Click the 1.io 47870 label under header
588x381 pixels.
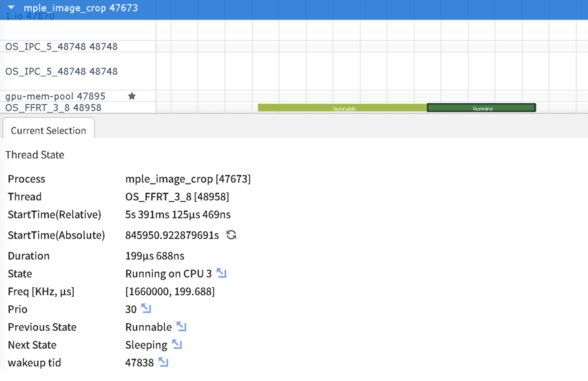coord(30,16)
